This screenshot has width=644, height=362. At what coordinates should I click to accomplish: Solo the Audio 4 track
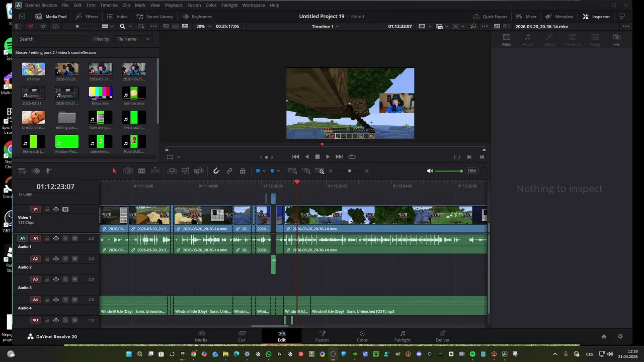pyautogui.click(x=65, y=300)
